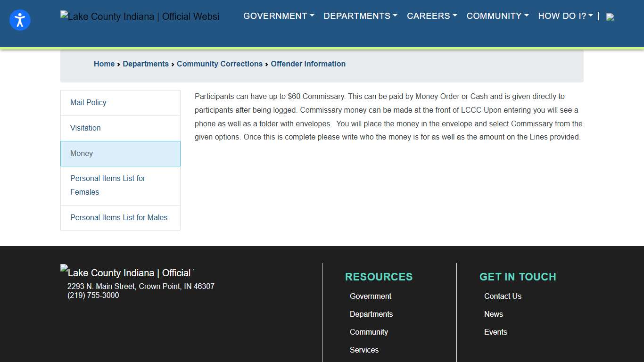Image resolution: width=644 pixels, height=362 pixels.
Task: Expand the Departments dropdown menu
Action: (x=360, y=16)
